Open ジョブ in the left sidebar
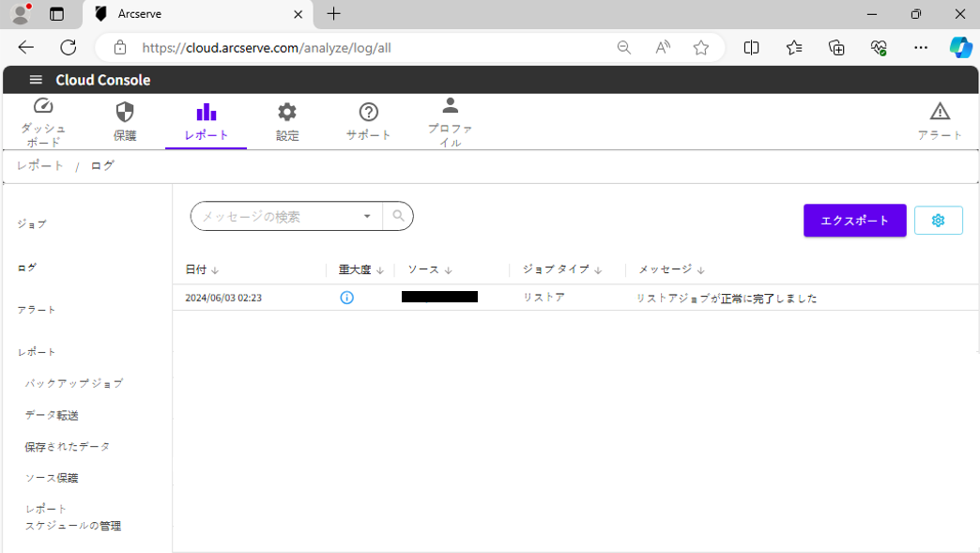This screenshot has height=553, width=980. [x=32, y=224]
